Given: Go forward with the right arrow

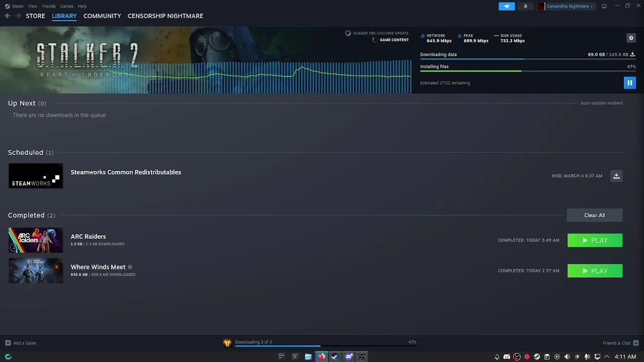Looking at the screenshot, I should coord(18,16).
